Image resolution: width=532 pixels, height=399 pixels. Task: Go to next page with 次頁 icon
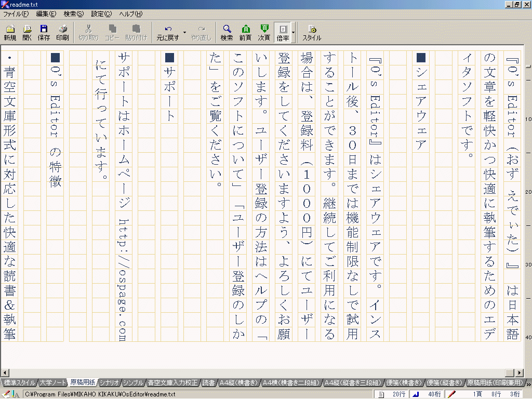264,32
